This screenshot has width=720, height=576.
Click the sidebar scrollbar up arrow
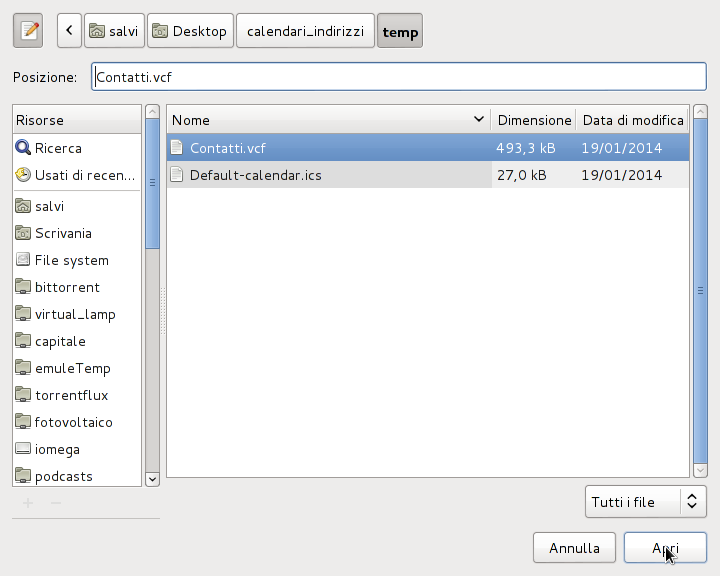pyautogui.click(x=152, y=112)
